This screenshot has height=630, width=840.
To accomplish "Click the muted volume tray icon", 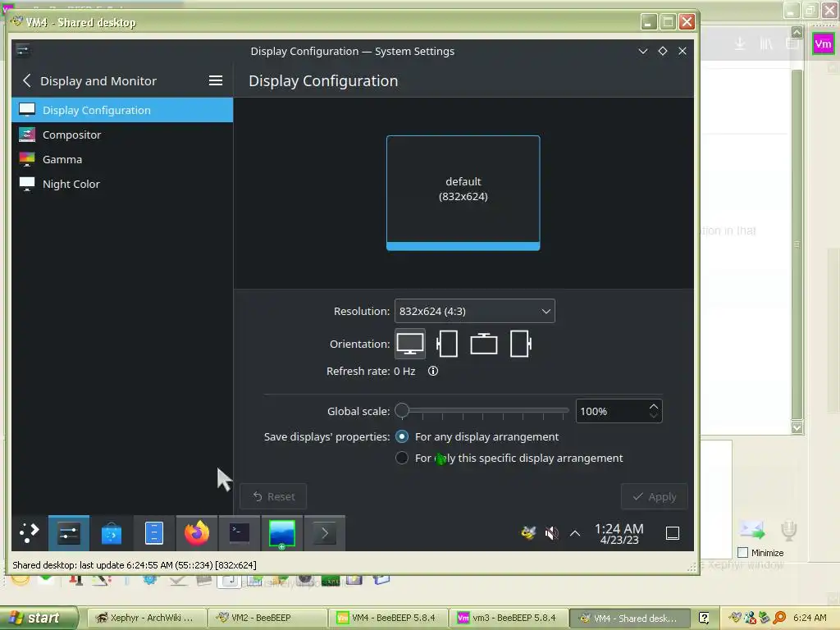I will (x=551, y=533).
